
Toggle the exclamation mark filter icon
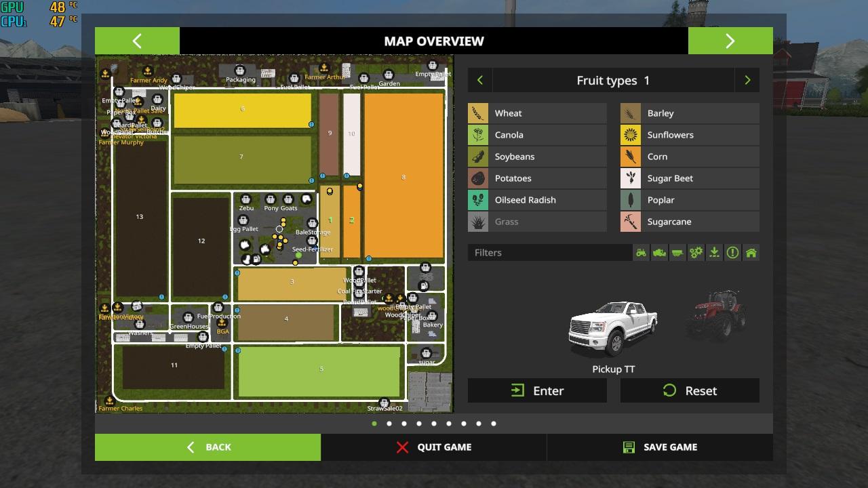[732, 253]
